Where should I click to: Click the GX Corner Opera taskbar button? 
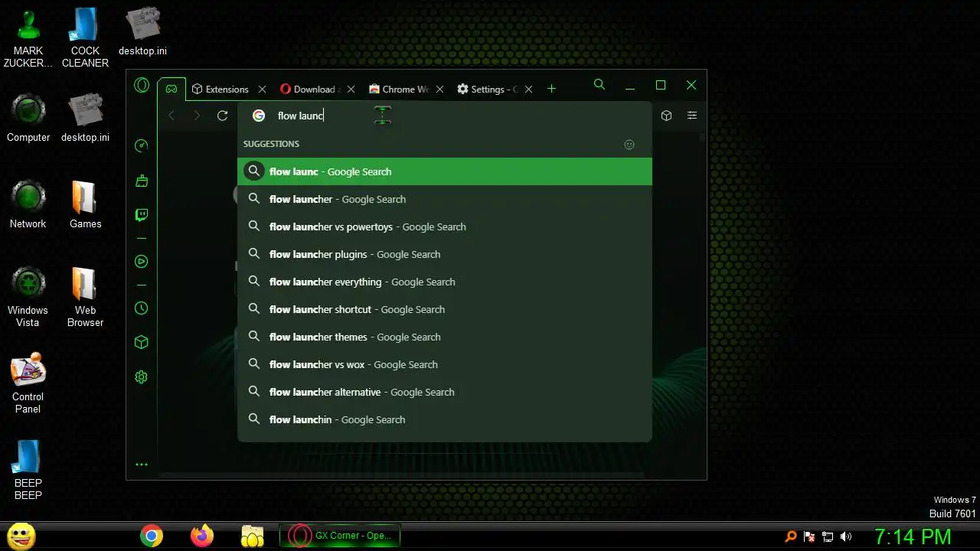(x=340, y=536)
